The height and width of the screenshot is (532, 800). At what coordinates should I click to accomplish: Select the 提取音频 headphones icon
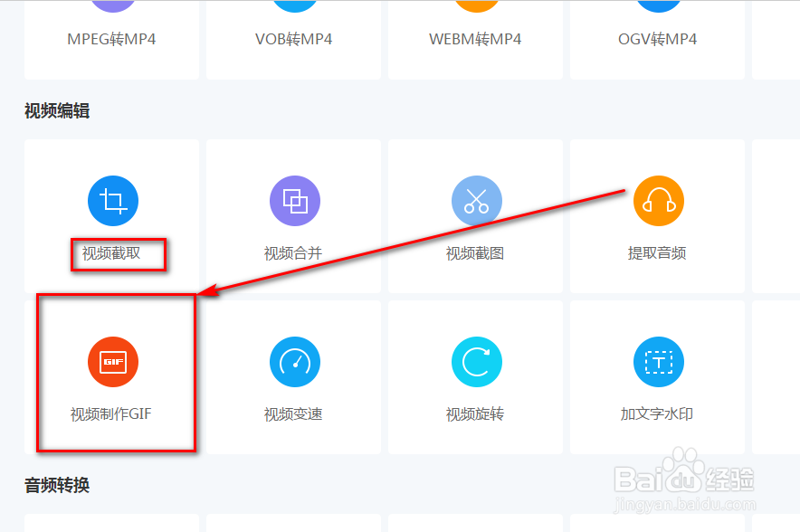(x=658, y=200)
